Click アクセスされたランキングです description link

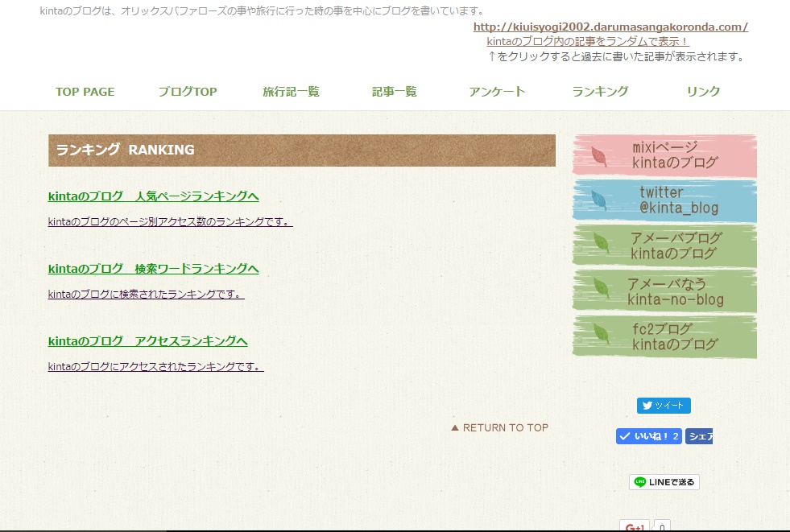155,366
